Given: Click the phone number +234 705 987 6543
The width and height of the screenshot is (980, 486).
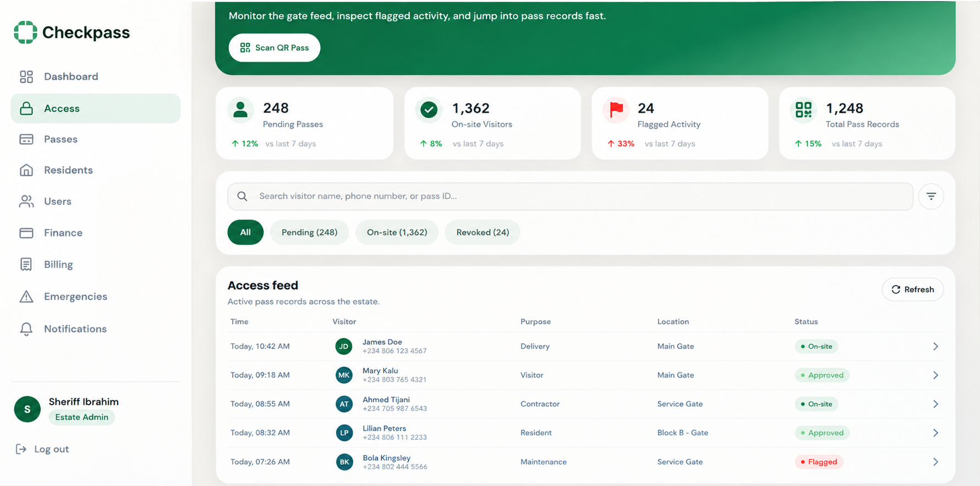Looking at the screenshot, I should [x=395, y=408].
